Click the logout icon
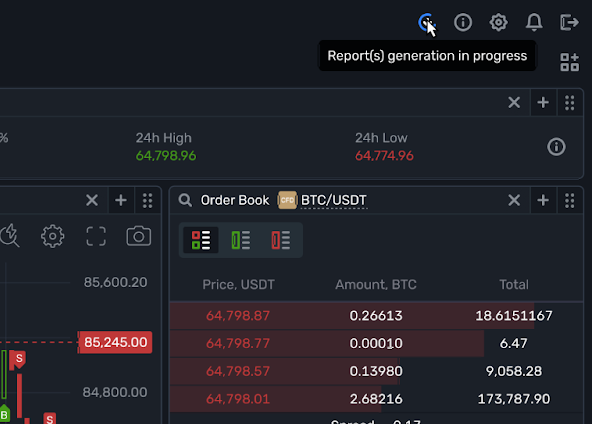This screenshot has width=592, height=424. pyautogui.click(x=569, y=22)
